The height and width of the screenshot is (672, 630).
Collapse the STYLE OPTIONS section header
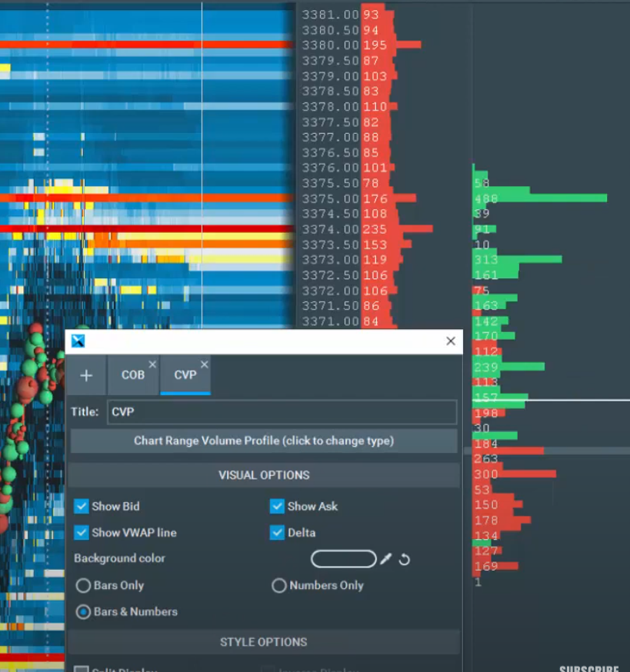[264, 642]
